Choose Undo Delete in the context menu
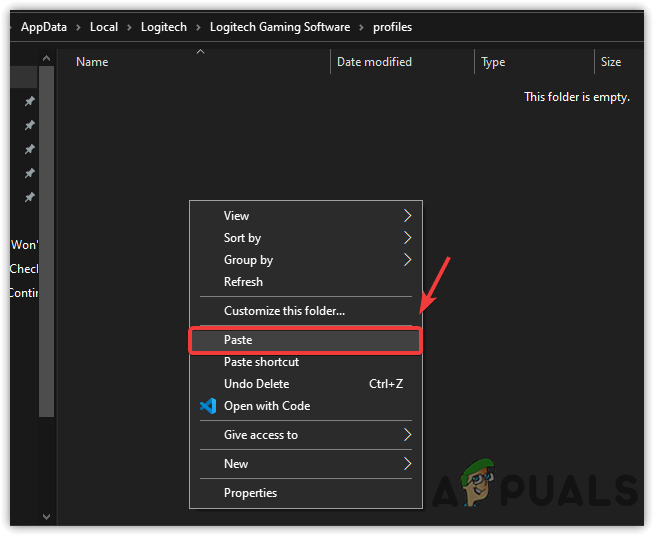This screenshot has height=536, width=654. 306,384
